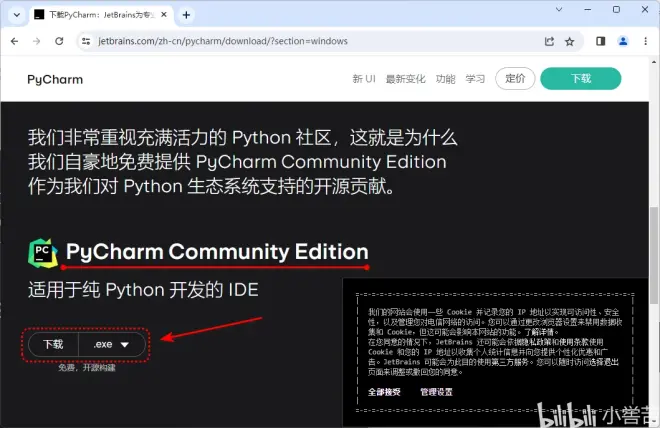Click the PyCharm Community Edition heading
660x428 pixels.
click(217, 252)
